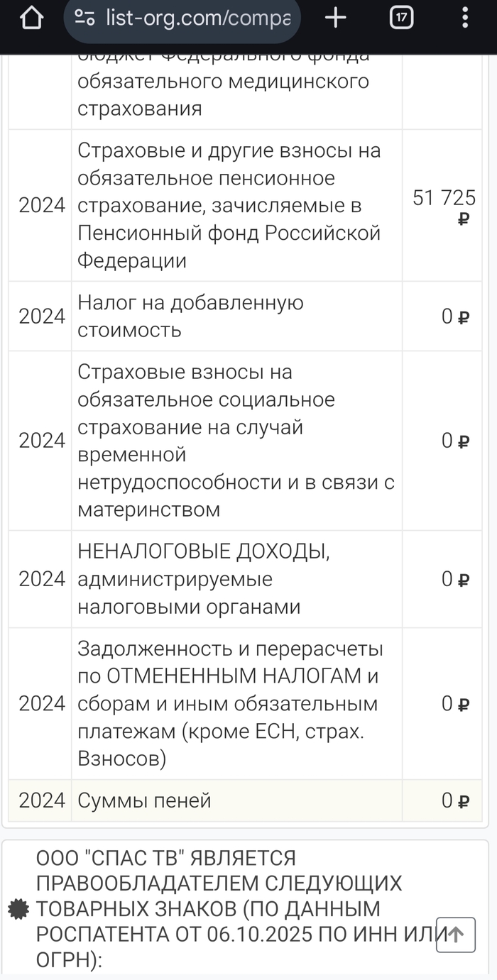Click the seal icon beside trademark heading
Image resolution: width=497 pixels, height=980 pixels.
[x=18, y=909]
